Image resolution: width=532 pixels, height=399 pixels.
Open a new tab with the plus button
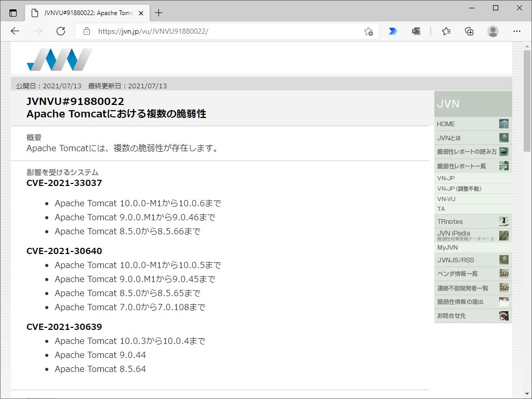(x=159, y=11)
